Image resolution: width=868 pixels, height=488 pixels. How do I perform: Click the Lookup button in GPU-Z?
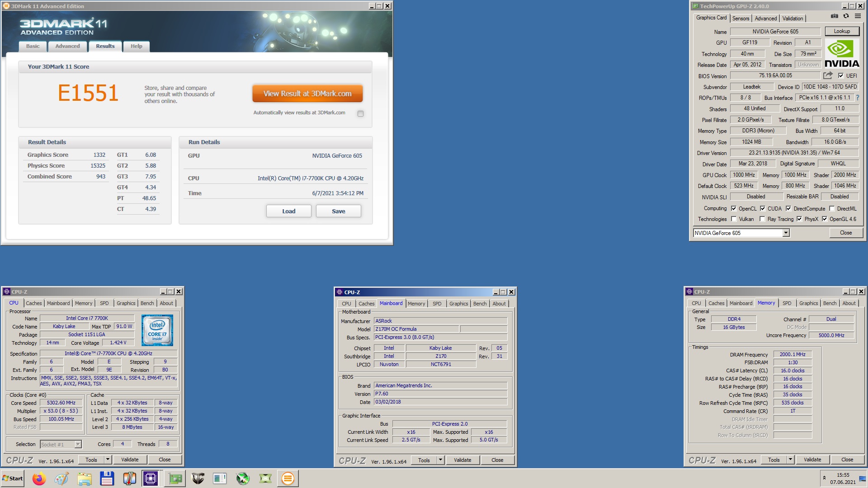click(842, 31)
